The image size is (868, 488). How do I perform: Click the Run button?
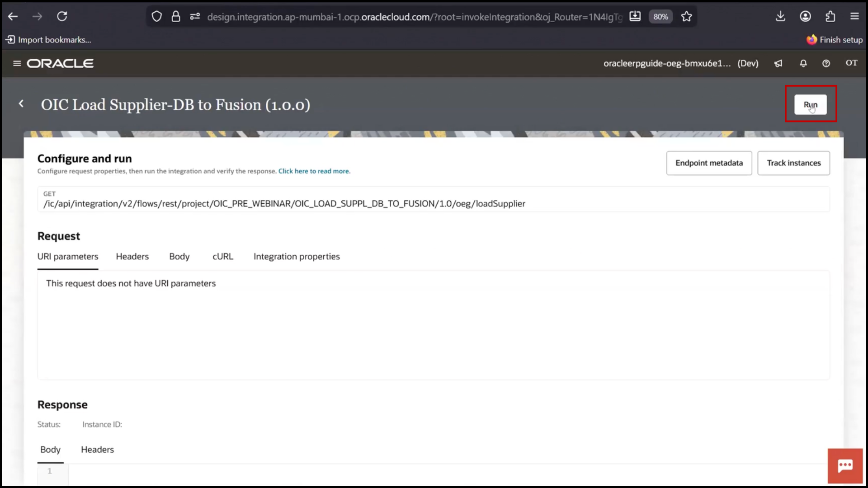coord(811,104)
